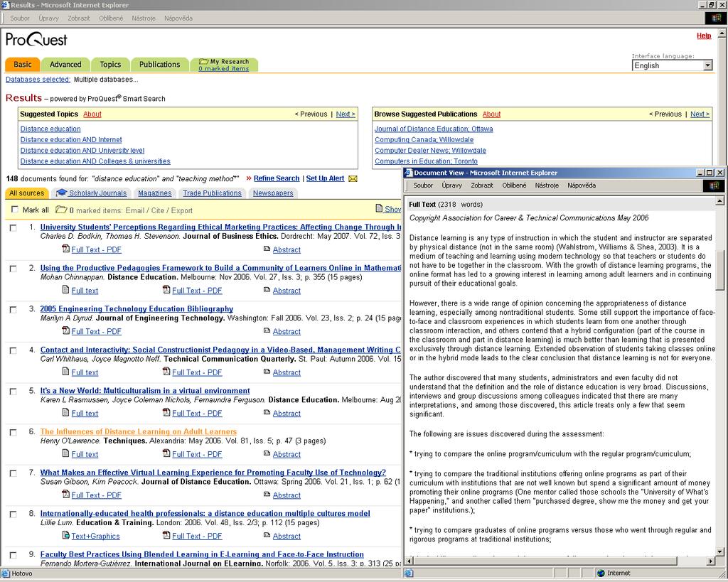Image resolution: width=728 pixels, height=582 pixels.
Task: Open the Topics tab
Action: pos(110,65)
